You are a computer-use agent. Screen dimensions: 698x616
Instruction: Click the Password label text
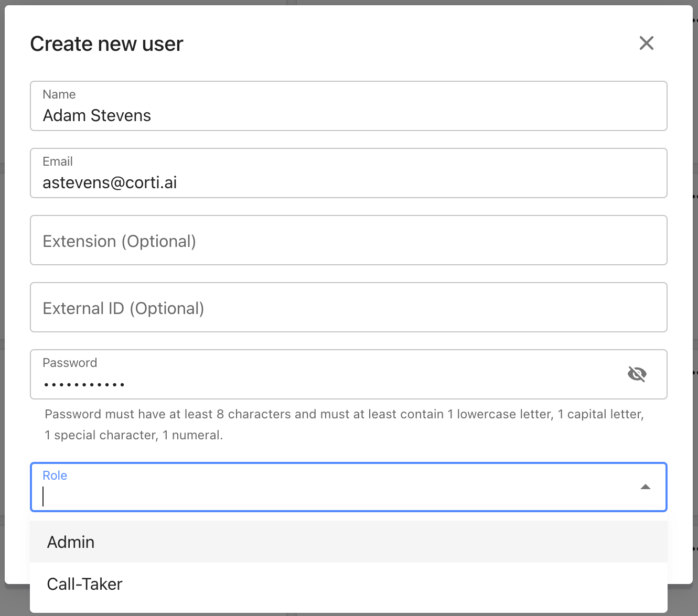click(69, 363)
